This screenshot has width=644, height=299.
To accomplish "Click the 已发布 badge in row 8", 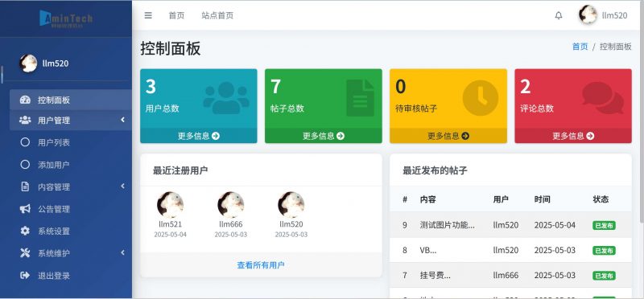I will click(604, 251).
